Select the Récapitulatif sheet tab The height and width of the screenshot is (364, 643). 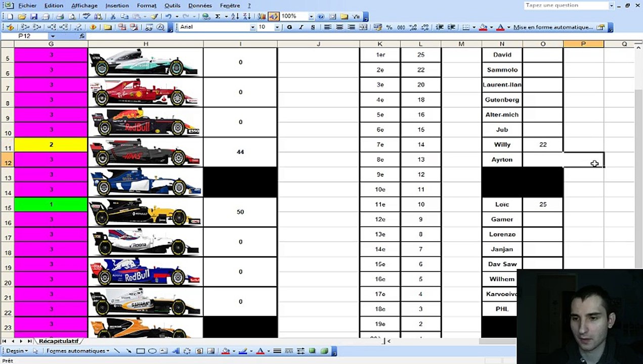(x=59, y=341)
